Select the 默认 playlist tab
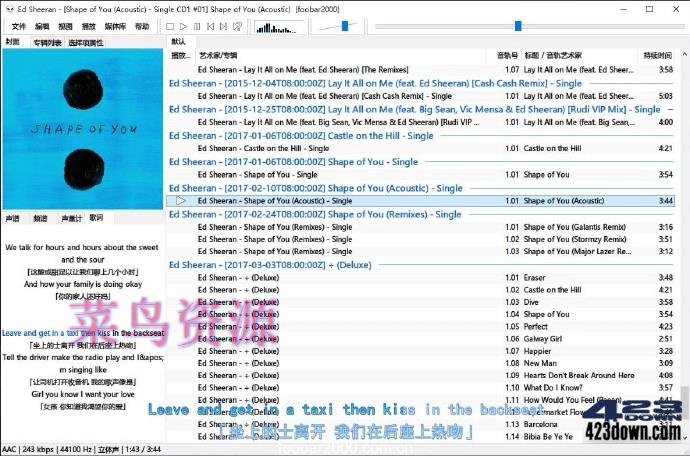 point(178,42)
